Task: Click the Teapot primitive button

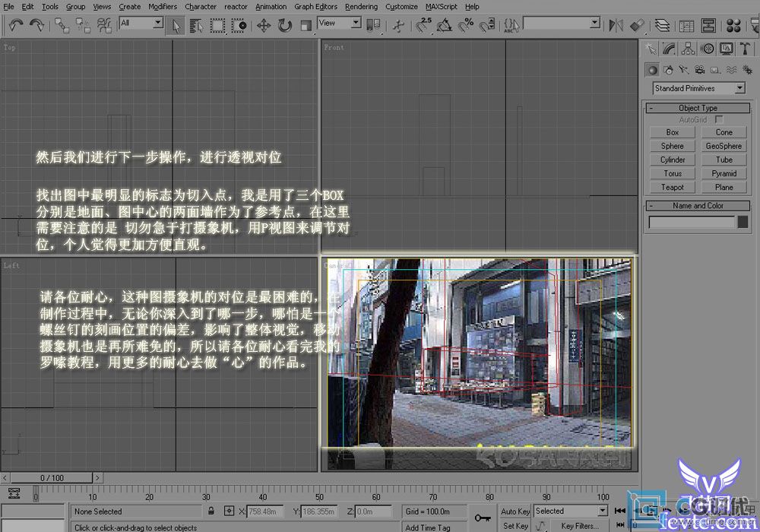Action: click(673, 187)
